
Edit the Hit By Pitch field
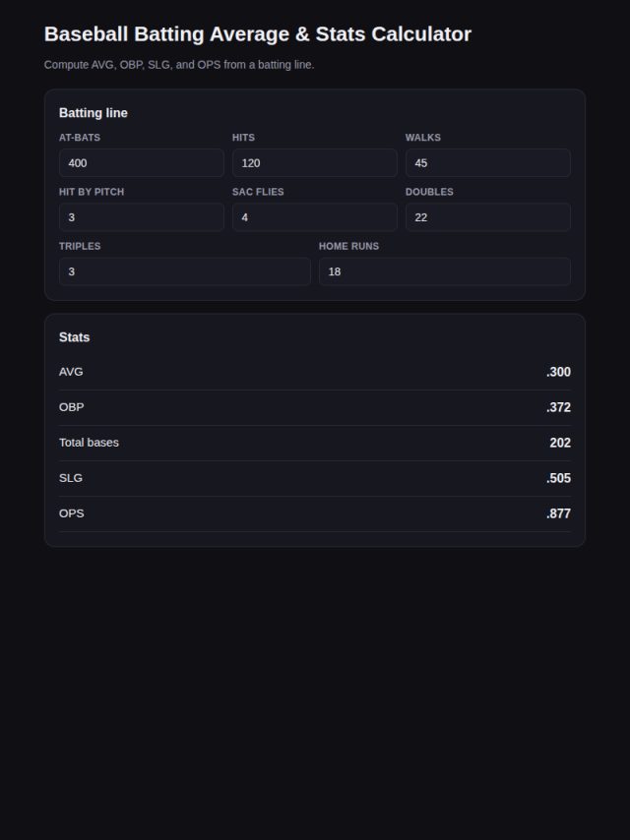click(x=142, y=217)
